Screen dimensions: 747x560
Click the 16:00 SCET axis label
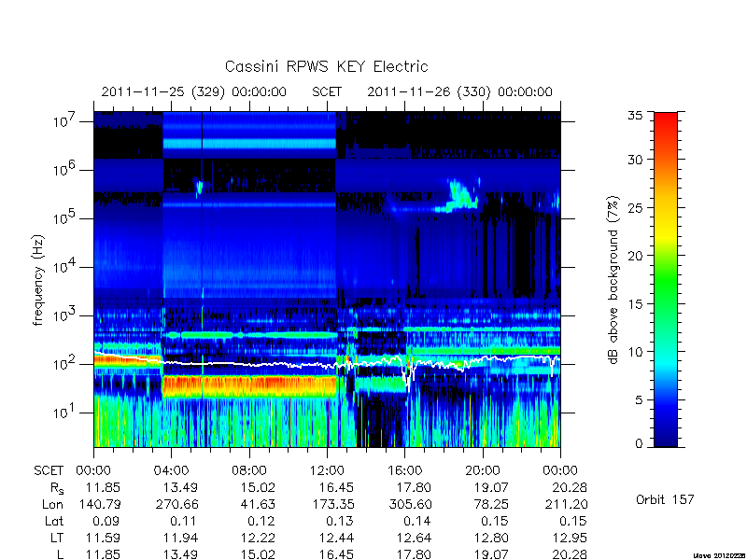click(x=404, y=471)
